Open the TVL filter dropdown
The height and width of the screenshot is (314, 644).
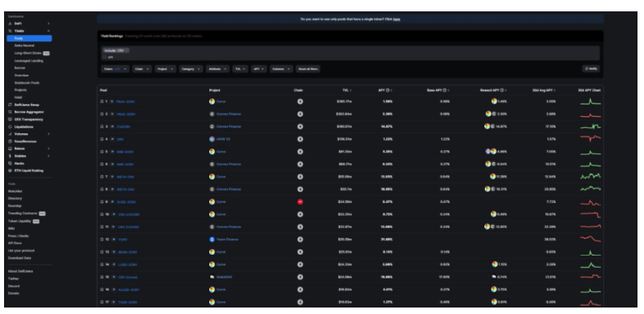click(240, 69)
